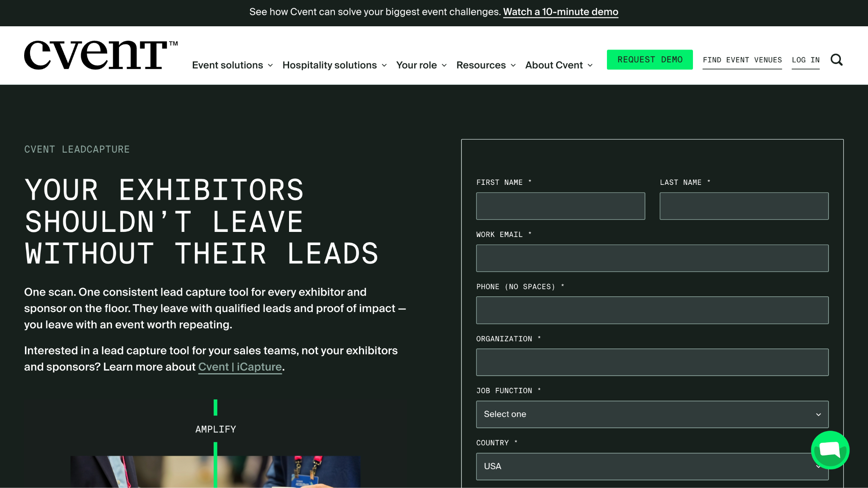Click into the Work Email field
The height and width of the screenshot is (488, 868).
pos(652,258)
